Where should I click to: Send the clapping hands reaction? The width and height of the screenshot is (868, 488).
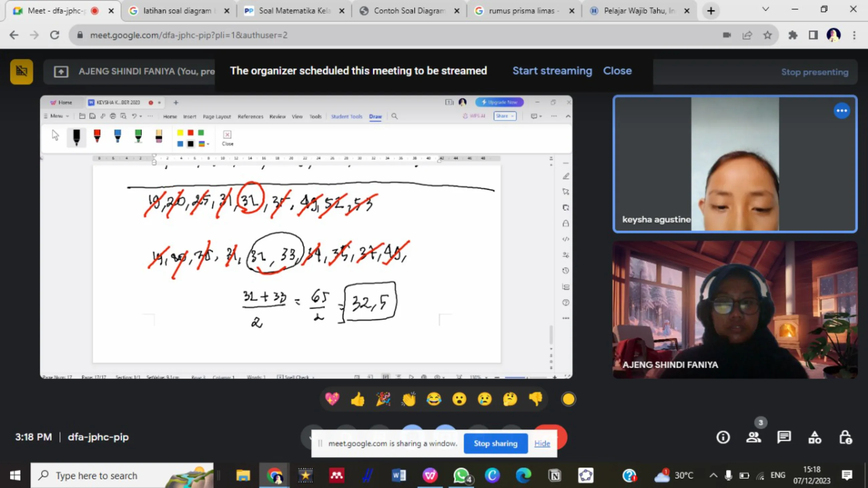tap(408, 400)
